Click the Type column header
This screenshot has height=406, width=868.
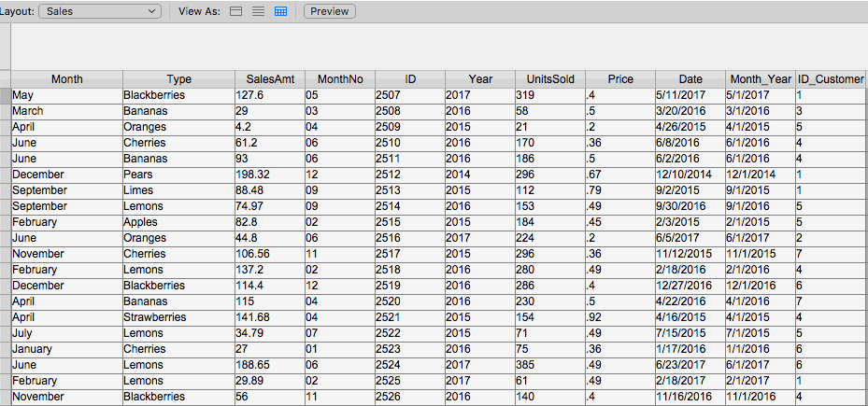(178, 79)
